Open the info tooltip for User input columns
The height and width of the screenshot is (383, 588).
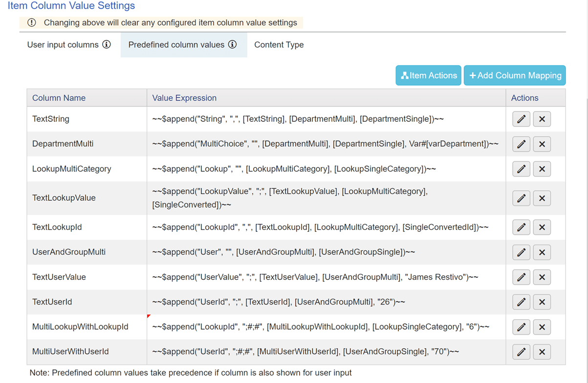106,45
